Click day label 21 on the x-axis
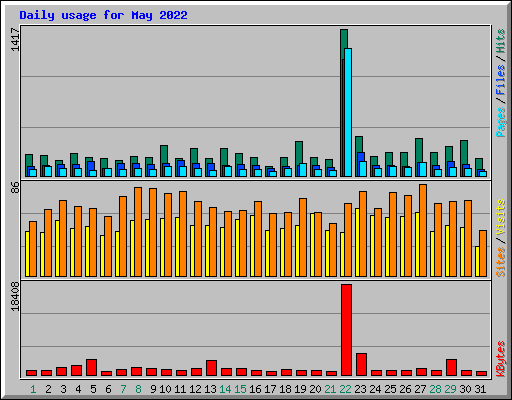 coord(330,389)
